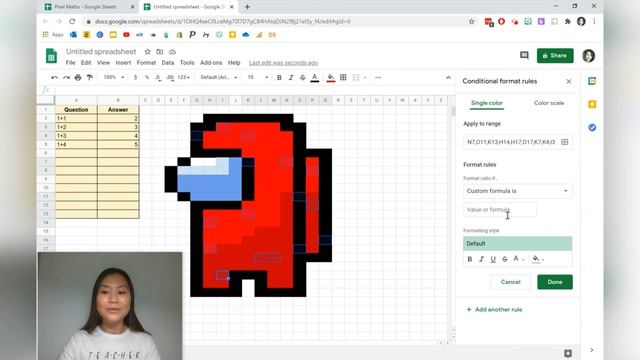Format as currency with dollar icon
The height and width of the screenshot is (360, 640).
pyautogui.click(x=136, y=78)
